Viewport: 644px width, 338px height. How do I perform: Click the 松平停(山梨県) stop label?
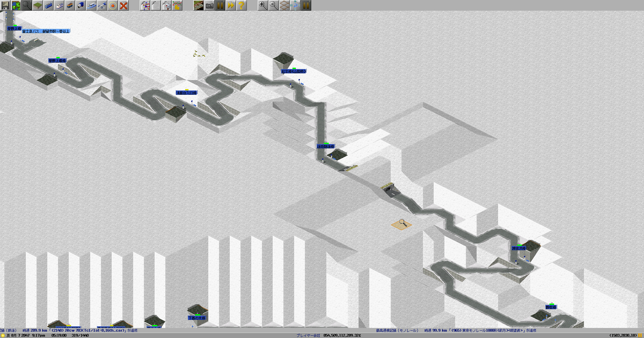pos(293,71)
